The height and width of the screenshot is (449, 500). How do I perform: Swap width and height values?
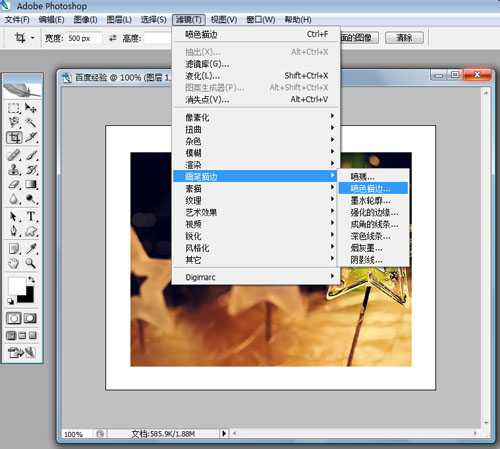point(113,38)
